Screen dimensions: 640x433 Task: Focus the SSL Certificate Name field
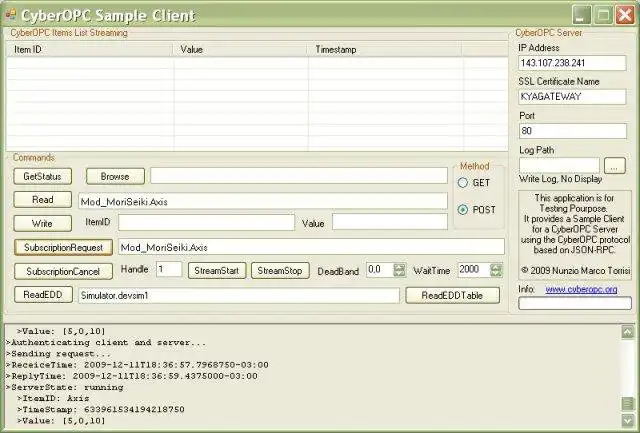click(x=572, y=97)
